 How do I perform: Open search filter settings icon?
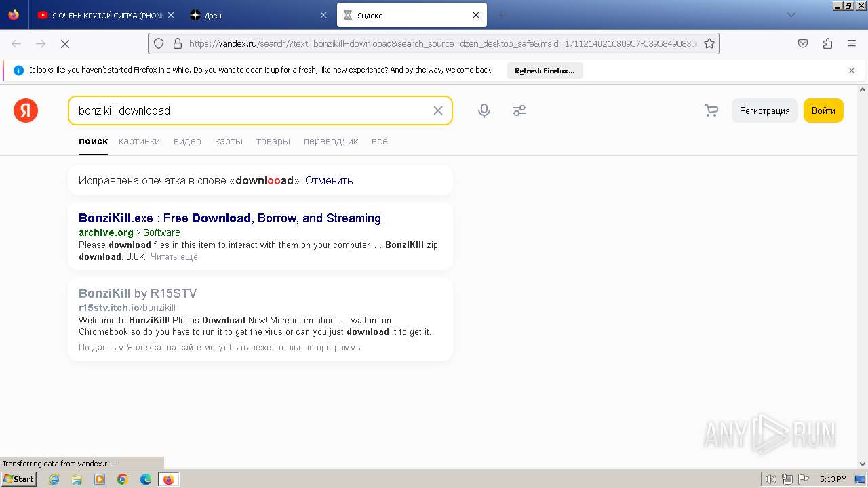[x=519, y=110]
